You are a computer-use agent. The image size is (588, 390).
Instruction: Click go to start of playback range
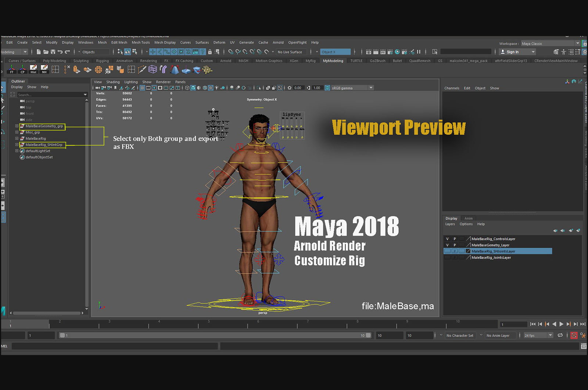tap(533, 324)
